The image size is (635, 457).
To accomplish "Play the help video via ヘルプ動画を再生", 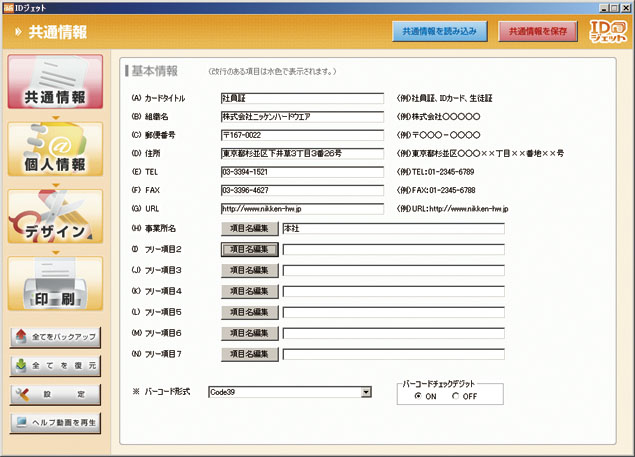I will point(55,423).
